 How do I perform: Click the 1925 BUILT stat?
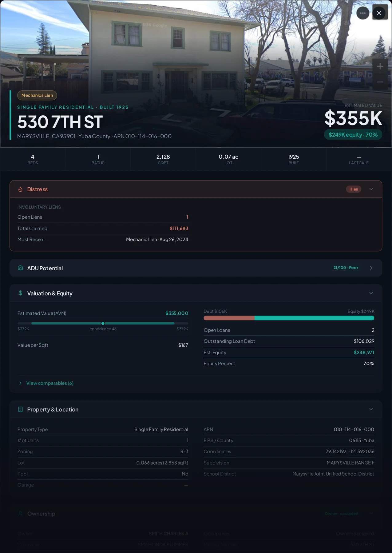(x=294, y=159)
